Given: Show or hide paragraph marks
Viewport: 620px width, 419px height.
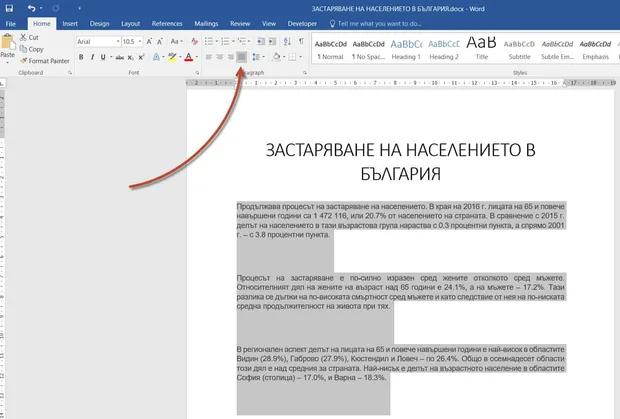Looking at the screenshot, I should (301, 41).
